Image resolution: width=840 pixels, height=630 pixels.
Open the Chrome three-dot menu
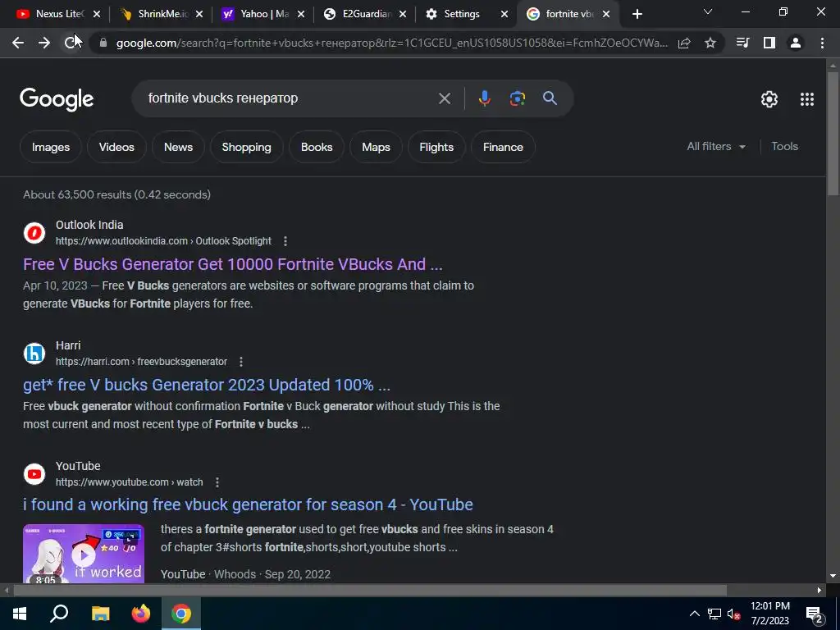(x=822, y=43)
